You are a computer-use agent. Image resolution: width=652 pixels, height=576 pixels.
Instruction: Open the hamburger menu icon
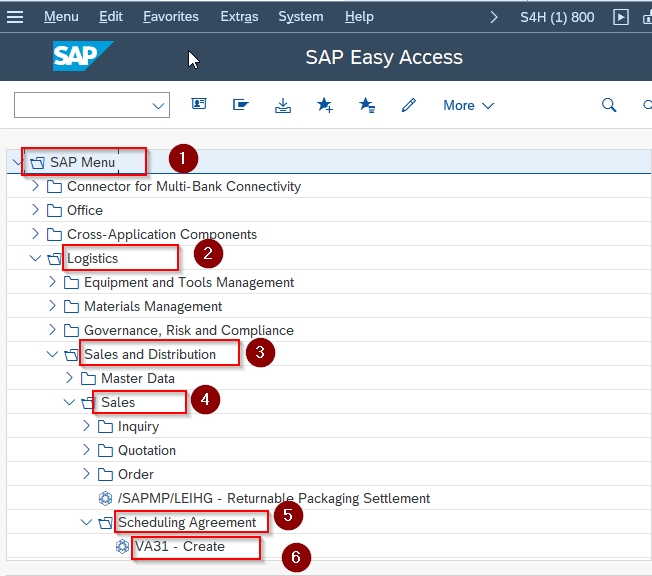pos(15,17)
